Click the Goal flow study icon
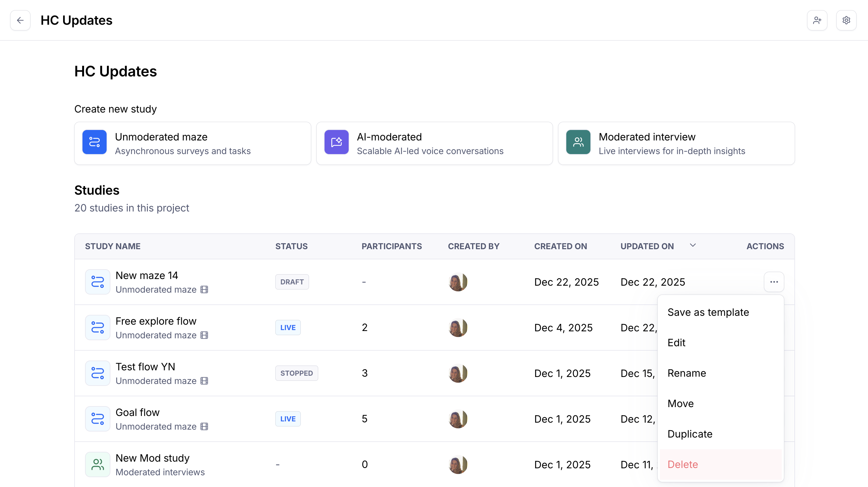The height and width of the screenshot is (487, 868). point(97,419)
